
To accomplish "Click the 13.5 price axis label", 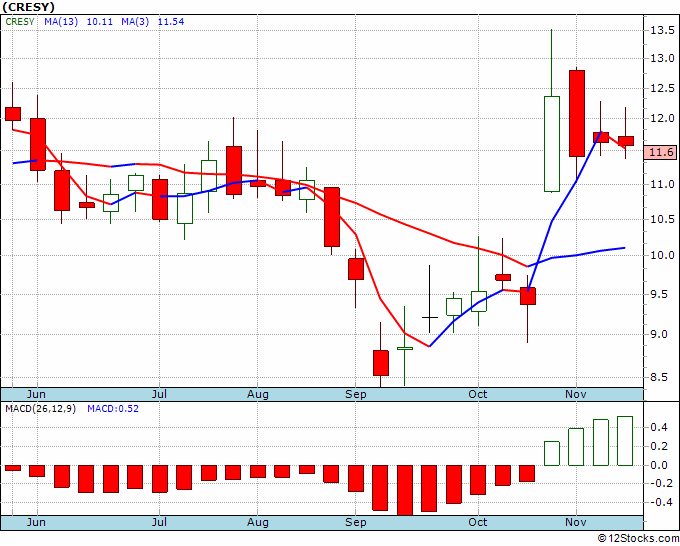I will tap(662, 30).
